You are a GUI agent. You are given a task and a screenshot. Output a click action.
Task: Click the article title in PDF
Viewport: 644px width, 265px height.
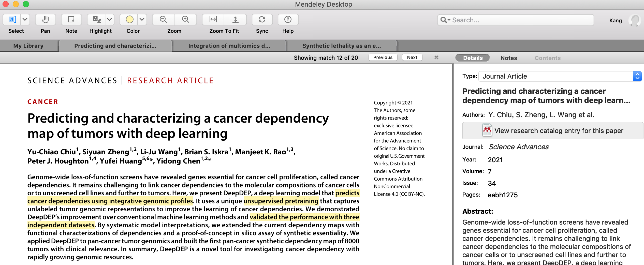pyautogui.click(x=178, y=126)
